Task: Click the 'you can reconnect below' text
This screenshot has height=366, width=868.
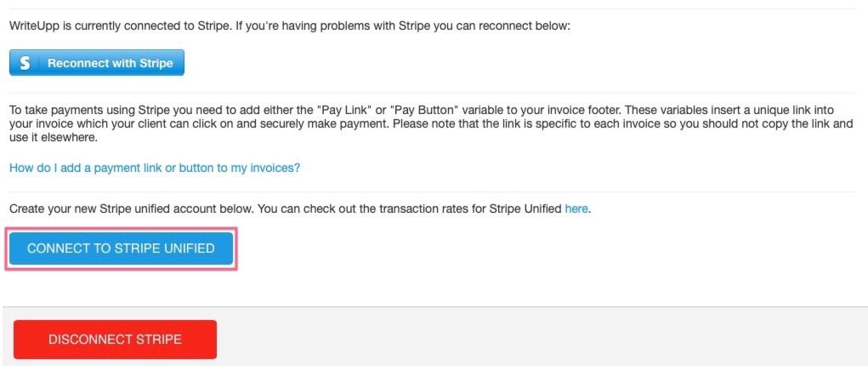Action: click(503, 26)
